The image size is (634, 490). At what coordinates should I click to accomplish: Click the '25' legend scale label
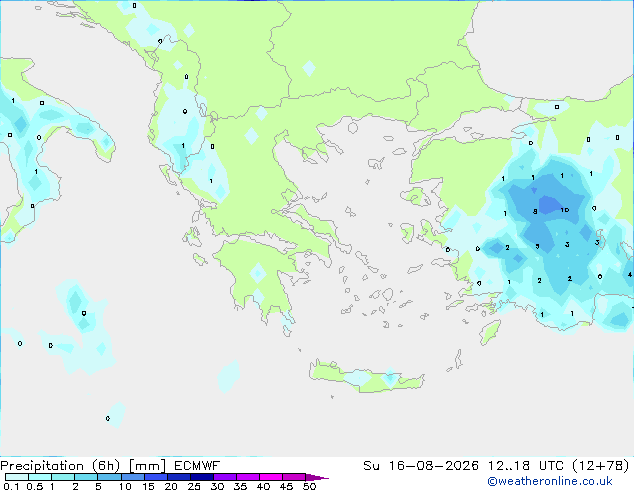coord(194,486)
